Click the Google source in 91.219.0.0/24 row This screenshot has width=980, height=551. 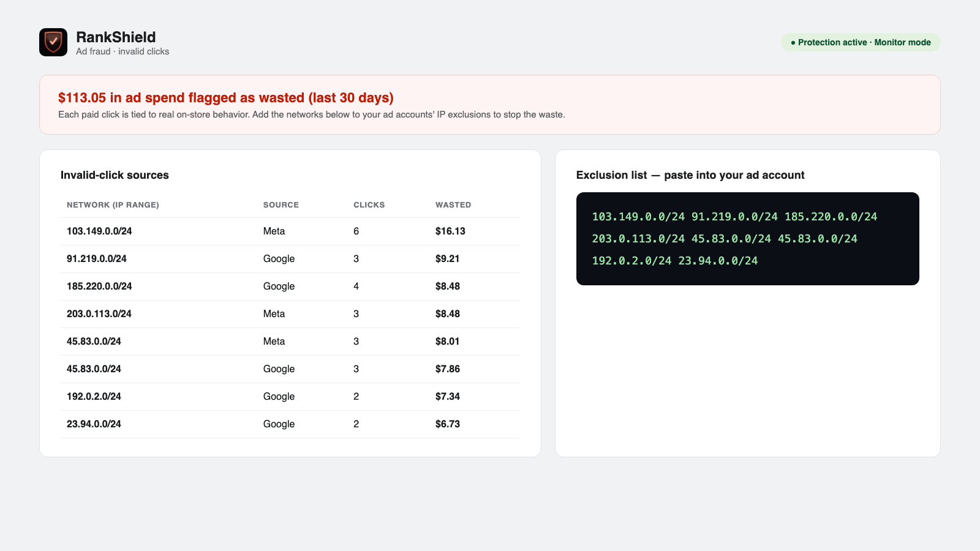(279, 259)
